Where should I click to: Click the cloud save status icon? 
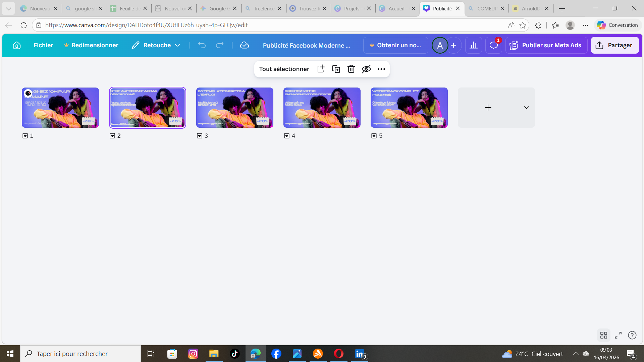click(245, 45)
